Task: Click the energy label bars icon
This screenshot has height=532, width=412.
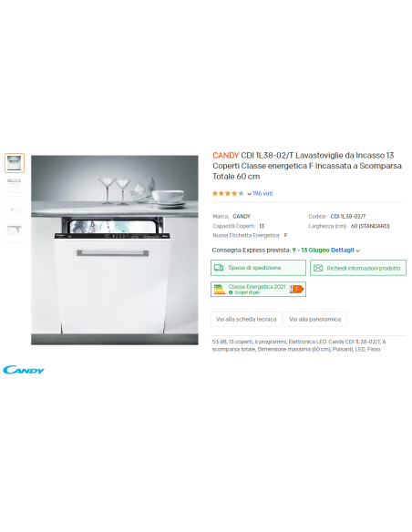Action: [x=220, y=290]
